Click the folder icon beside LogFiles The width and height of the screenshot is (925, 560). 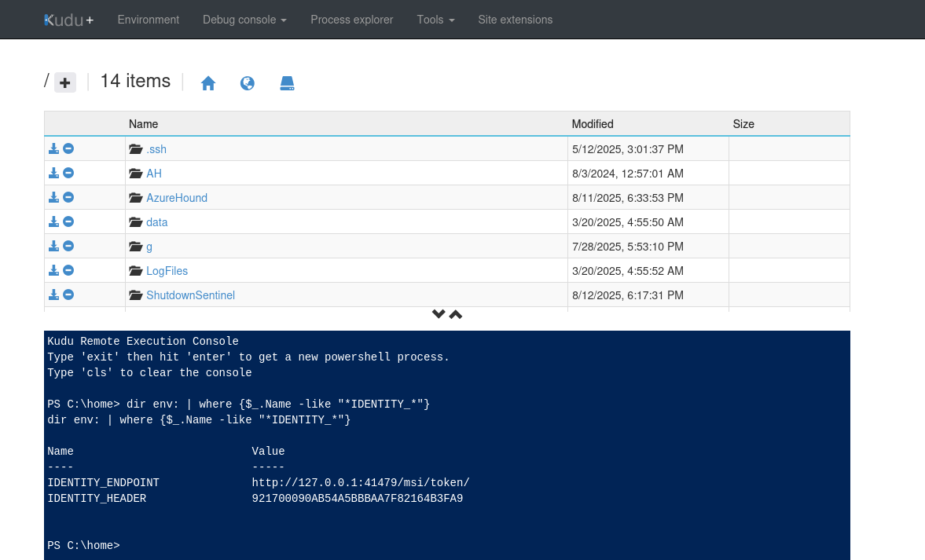point(136,270)
